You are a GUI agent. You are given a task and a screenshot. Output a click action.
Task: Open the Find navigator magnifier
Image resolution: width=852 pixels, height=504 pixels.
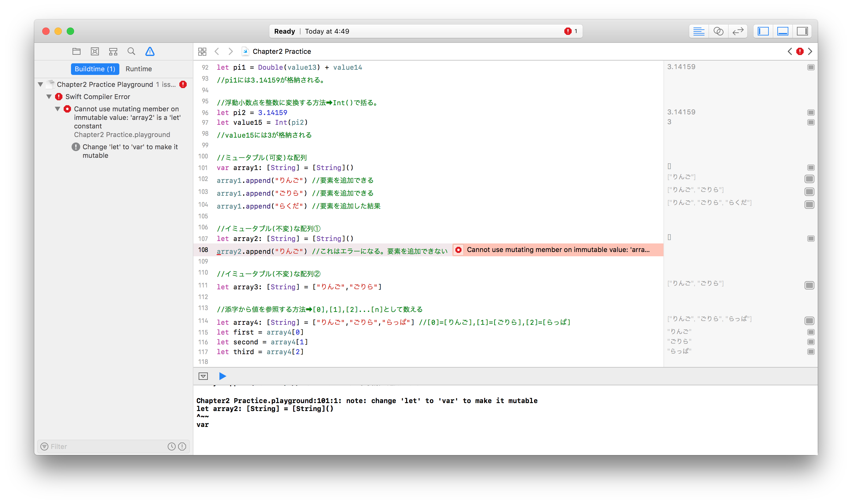pos(131,51)
